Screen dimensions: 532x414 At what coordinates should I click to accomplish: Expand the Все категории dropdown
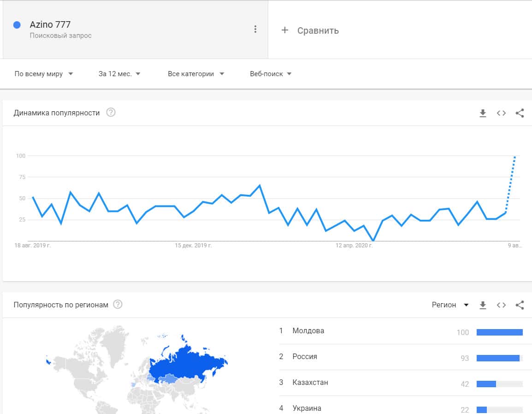click(x=196, y=74)
